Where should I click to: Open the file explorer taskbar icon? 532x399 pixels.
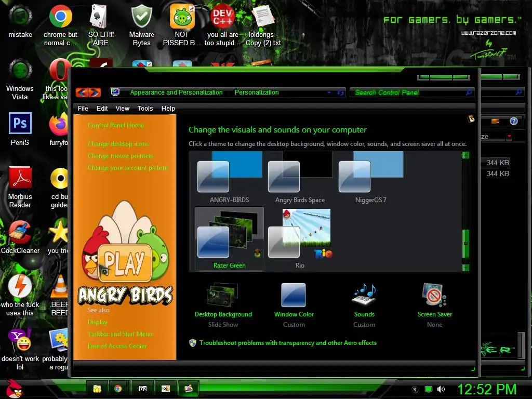tap(97, 389)
